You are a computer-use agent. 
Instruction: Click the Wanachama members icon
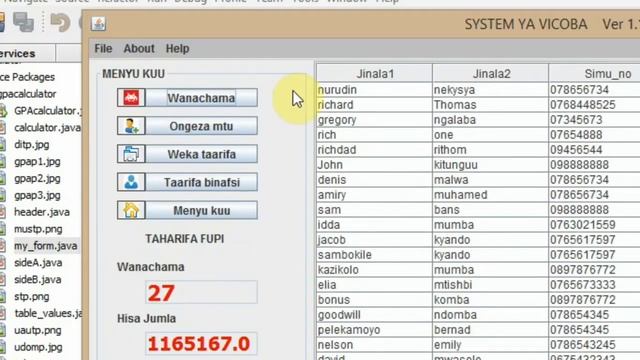(131, 98)
